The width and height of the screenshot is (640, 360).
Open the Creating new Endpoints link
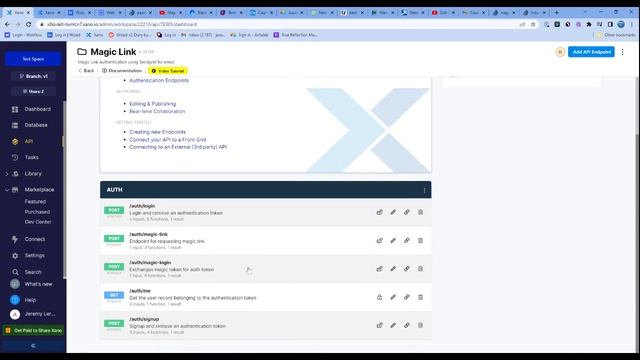(x=158, y=132)
